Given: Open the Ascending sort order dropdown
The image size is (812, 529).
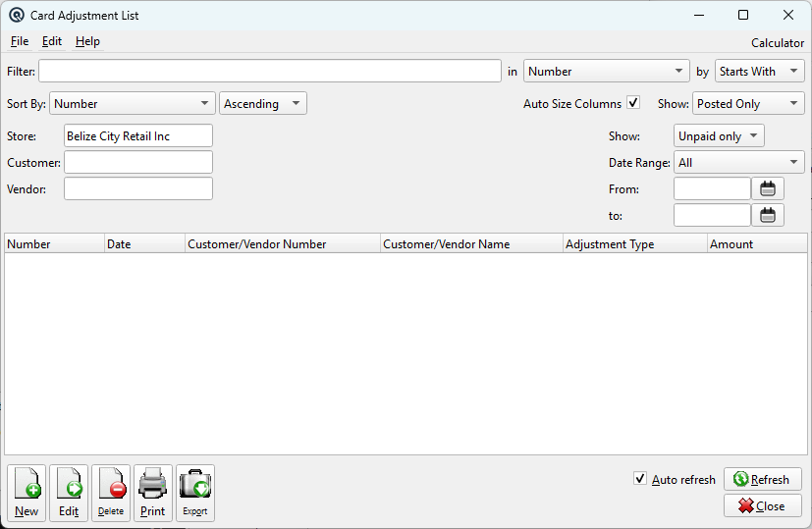Looking at the screenshot, I should point(262,103).
